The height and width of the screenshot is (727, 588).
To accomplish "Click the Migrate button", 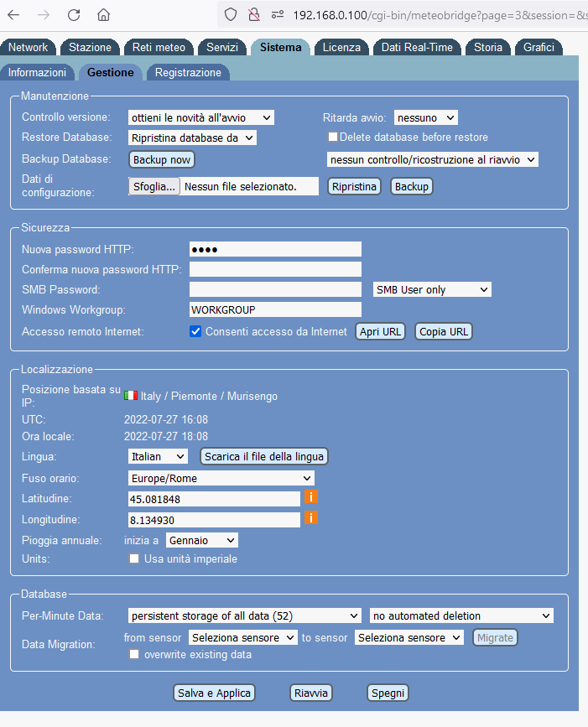I will coord(495,637).
